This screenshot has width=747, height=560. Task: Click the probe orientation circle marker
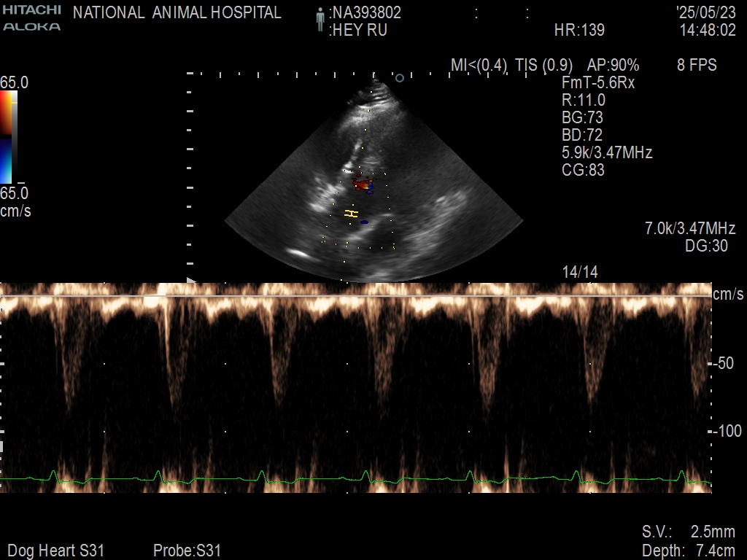point(399,77)
